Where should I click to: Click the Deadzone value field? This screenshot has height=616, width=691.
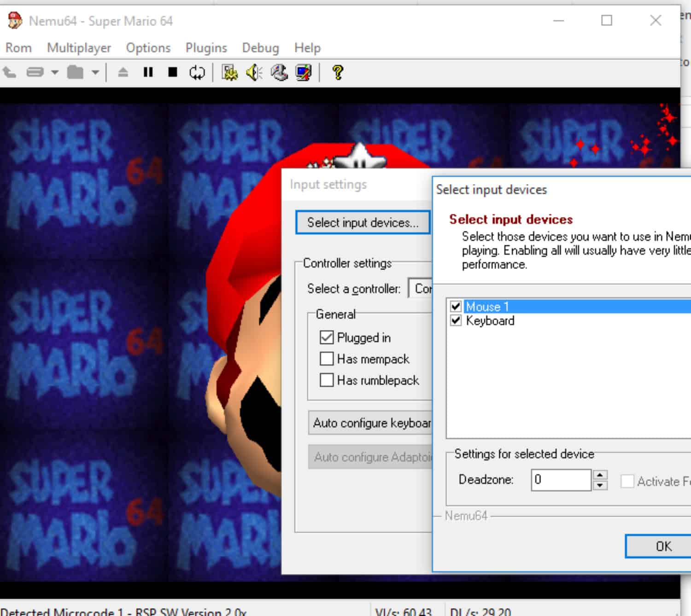pos(561,480)
